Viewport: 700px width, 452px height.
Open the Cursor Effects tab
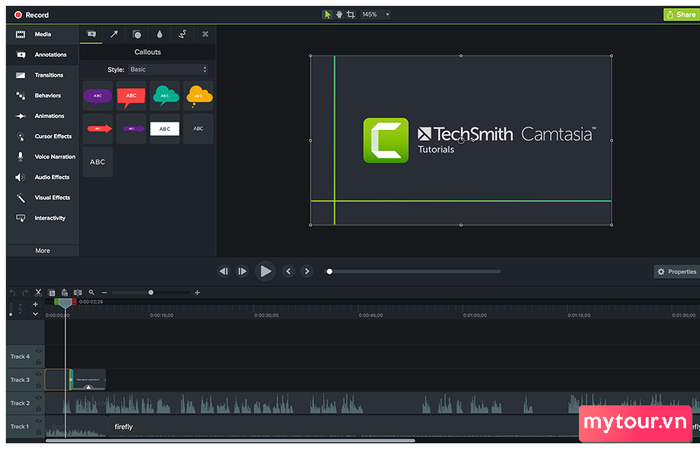42,137
